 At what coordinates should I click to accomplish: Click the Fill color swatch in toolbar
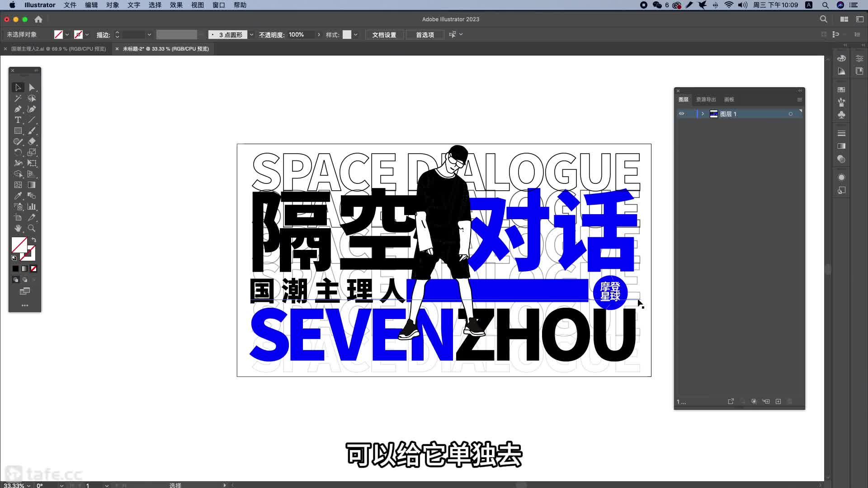[x=19, y=245]
